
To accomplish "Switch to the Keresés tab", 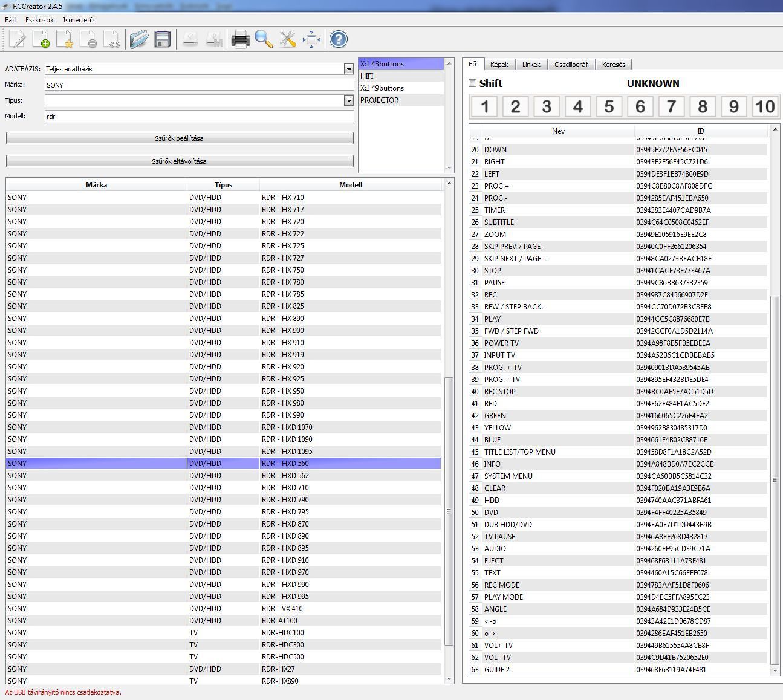I will pyautogui.click(x=614, y=65).
